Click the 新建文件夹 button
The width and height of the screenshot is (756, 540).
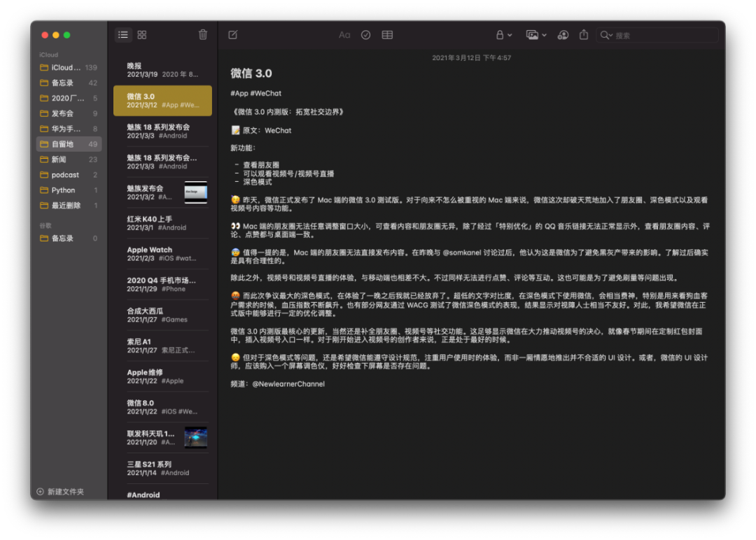(60, 491)
